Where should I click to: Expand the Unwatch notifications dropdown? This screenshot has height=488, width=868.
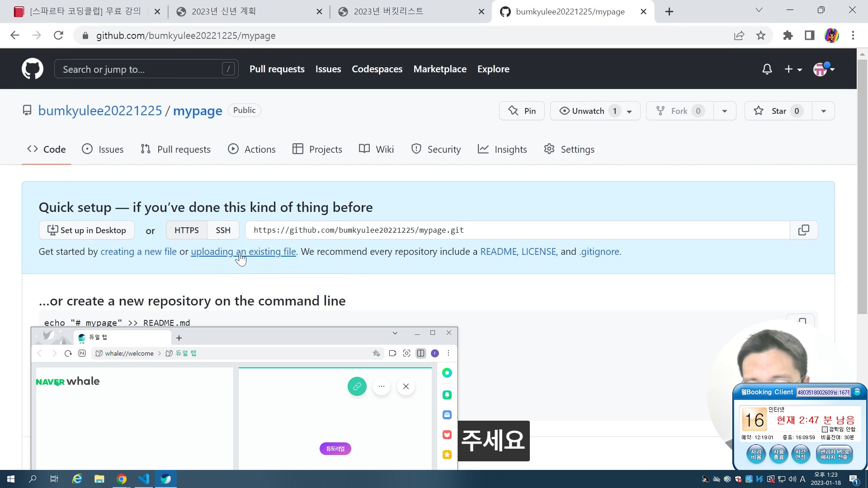(x=595, y=111)
